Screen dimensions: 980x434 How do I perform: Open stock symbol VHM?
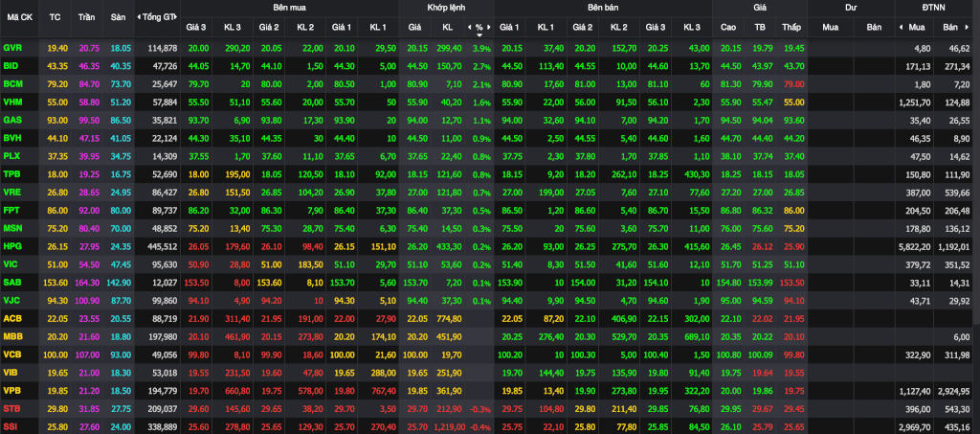(12, 100)
